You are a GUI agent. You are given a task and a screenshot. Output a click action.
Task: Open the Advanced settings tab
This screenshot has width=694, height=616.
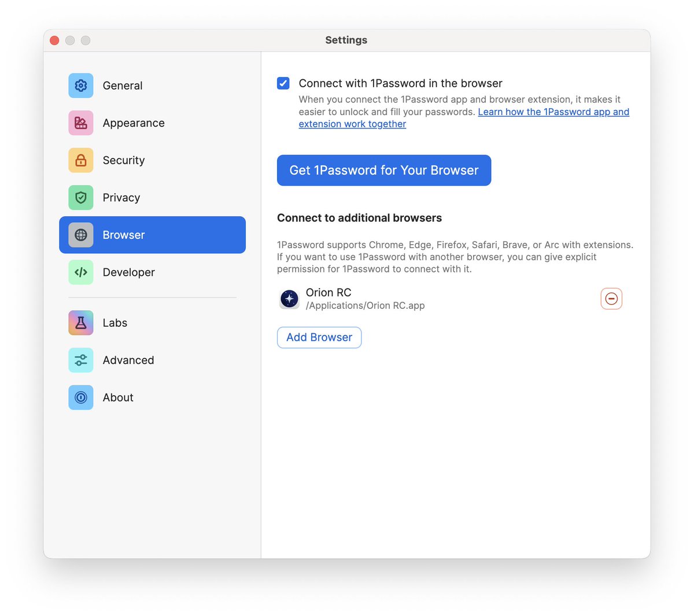point(152,360)
